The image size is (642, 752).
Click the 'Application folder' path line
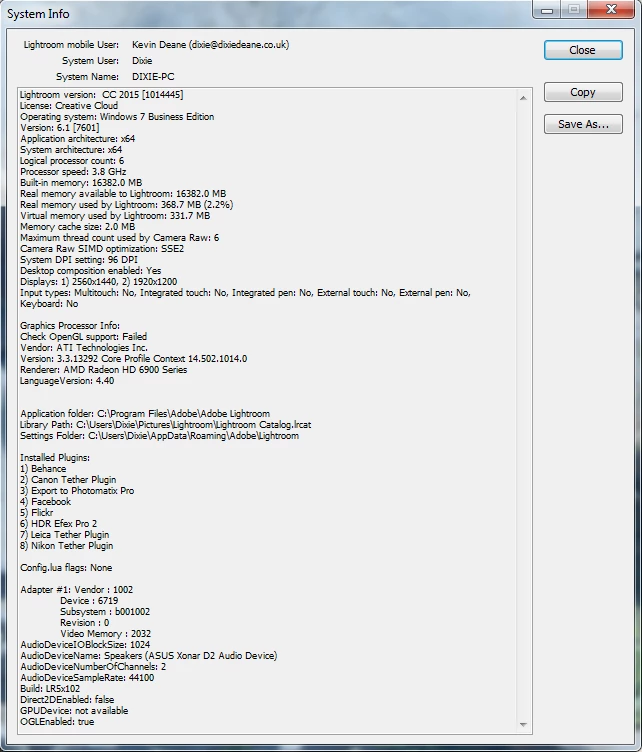(x=145, y=414)
